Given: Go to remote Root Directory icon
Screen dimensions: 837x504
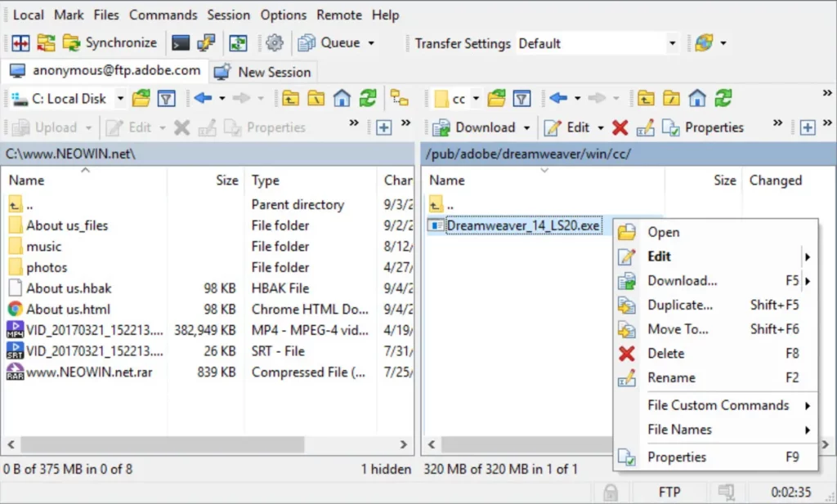Looking at the screenshot, I should [x=672, y=99].
